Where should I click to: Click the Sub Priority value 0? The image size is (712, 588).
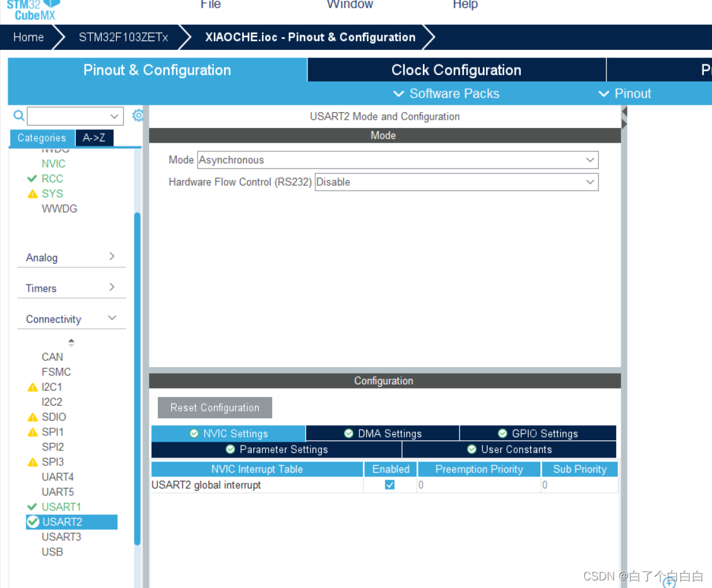(579, 485)
